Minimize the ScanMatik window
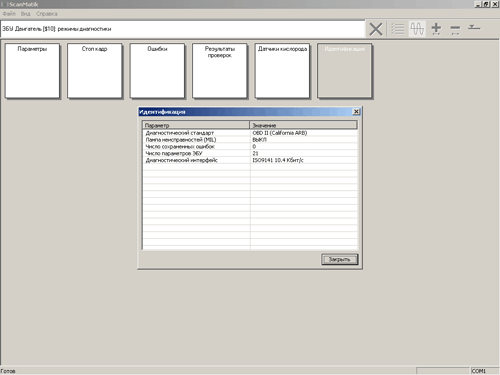This screenshot has width=500, height=375. (x=478, y=4)
